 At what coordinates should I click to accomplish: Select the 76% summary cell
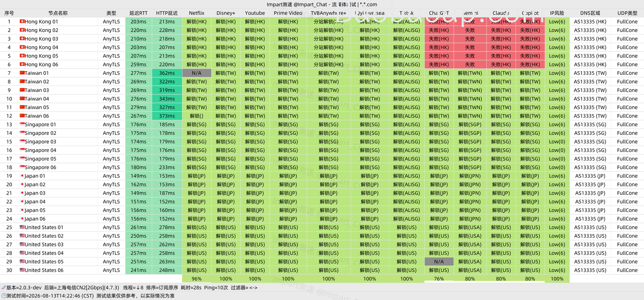click(x=439, y=279)
